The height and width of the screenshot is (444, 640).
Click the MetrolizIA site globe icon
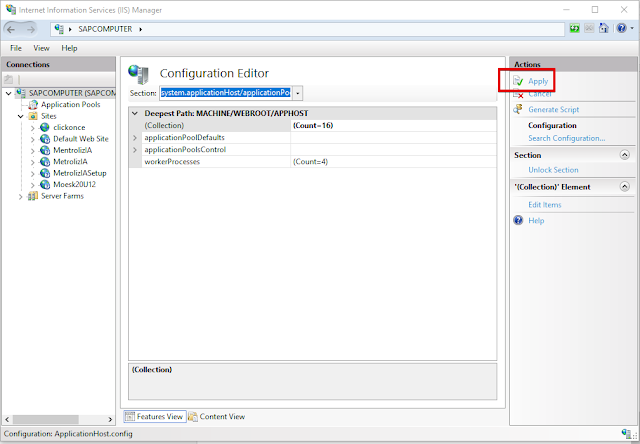click(44, 162)
